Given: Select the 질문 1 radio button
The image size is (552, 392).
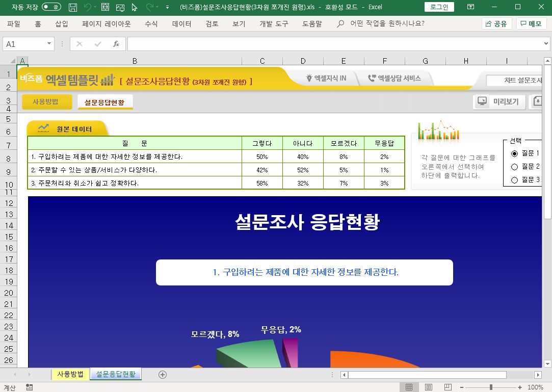Looking at the screenshot, I should [x=514, y=153].
